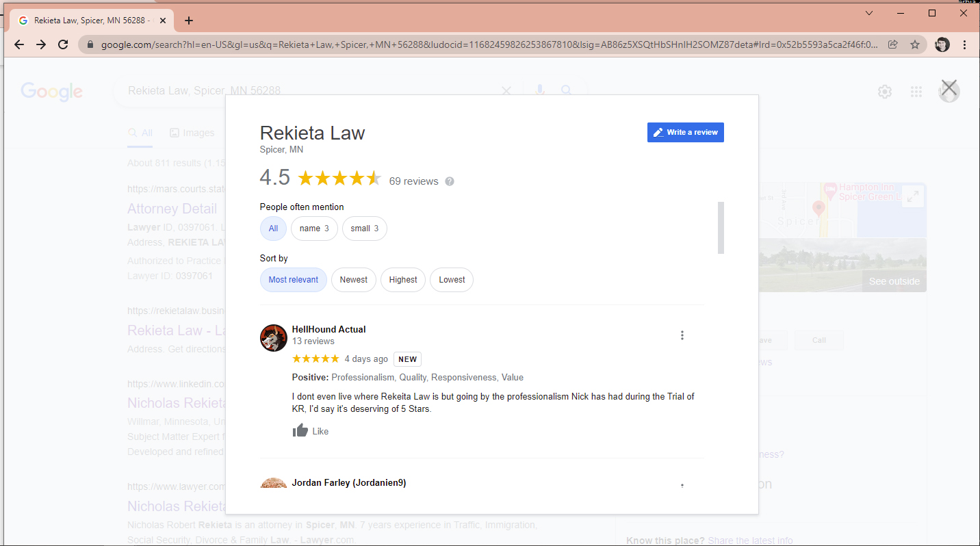Click the Google logo
The image size is (980, 546).
51,92
